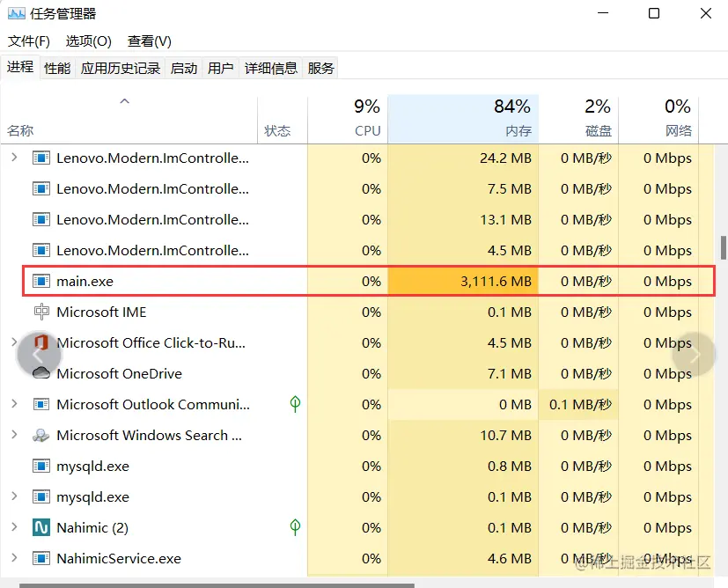Click the 10.7 MB memory value
Image resolution: width=728 pixels, height=588 pixels.
pyautogui.click(x=505, y=436)
